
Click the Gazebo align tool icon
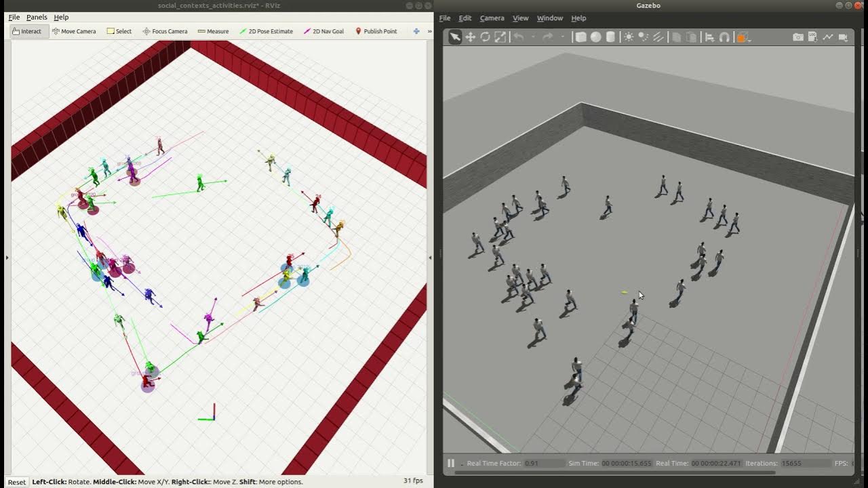pos(709,37)
